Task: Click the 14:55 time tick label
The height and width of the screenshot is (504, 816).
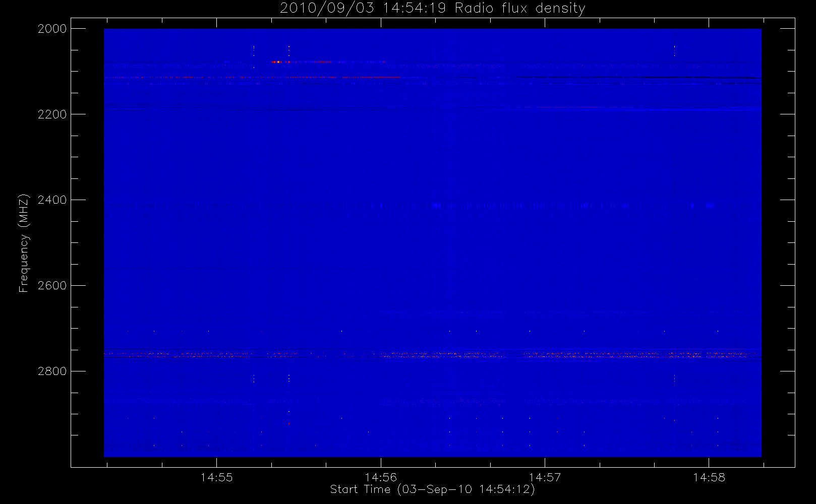Action: coord(217,477)
